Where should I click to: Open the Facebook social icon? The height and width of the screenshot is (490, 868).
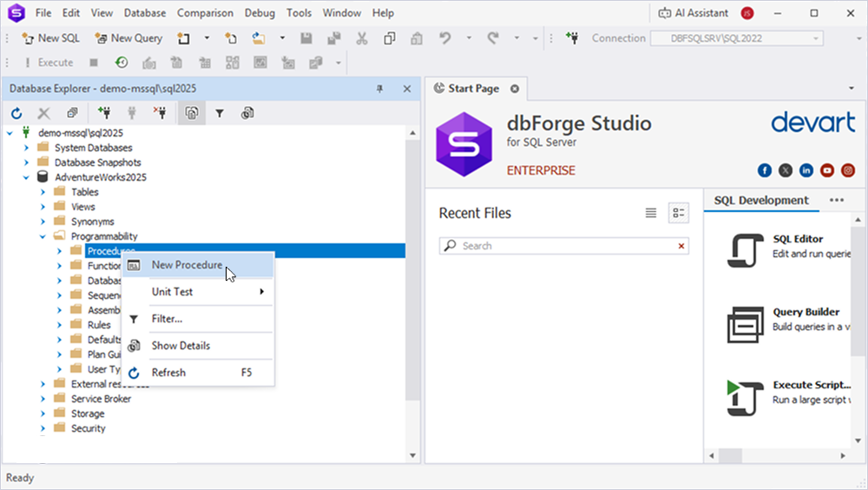pyautogui.click(x=765, y=171)
